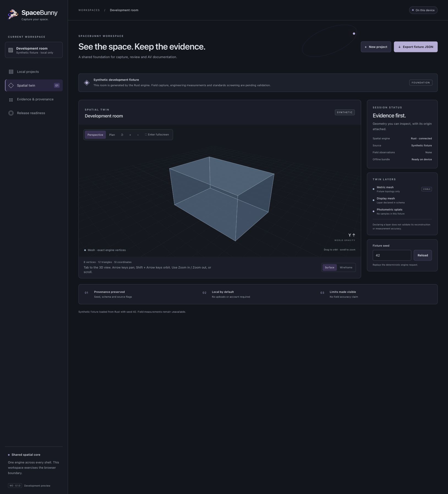This screenshot has height=494, width=448.
Task: Click the Development room workspace hatch icon
Action: pyautogui.click(x=11, y=50)
